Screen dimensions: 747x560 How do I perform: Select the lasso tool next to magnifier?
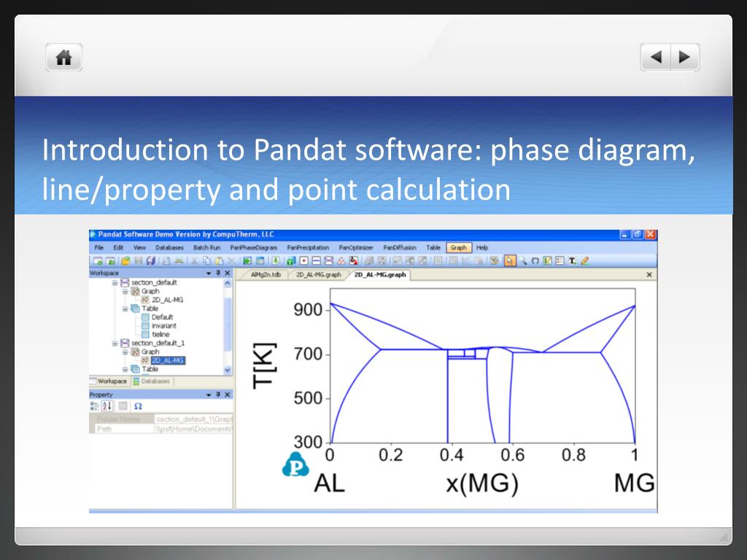535,260
